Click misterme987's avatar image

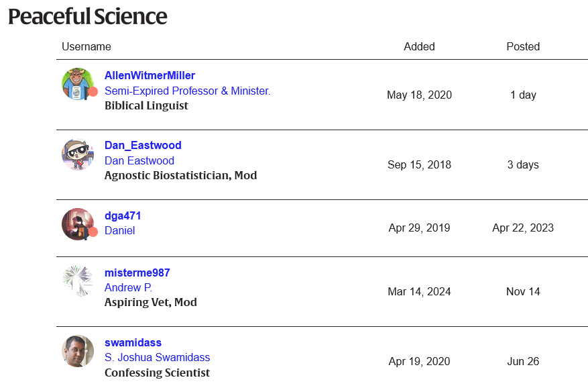coord(78,281)
